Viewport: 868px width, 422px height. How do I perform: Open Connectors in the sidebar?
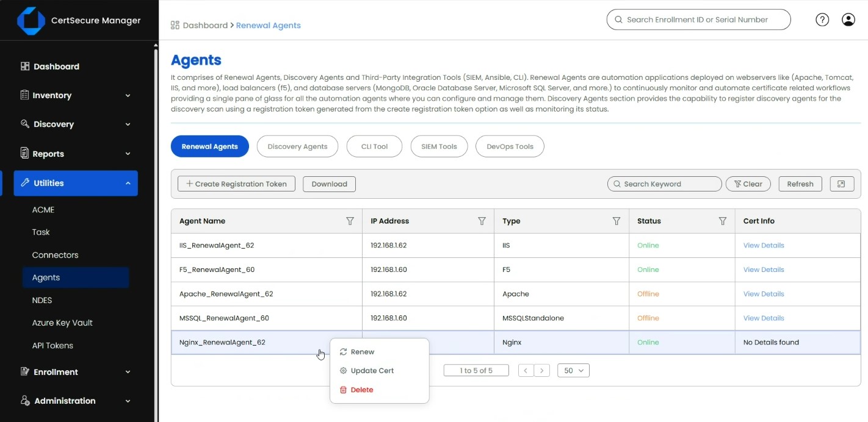coord(56,255)
